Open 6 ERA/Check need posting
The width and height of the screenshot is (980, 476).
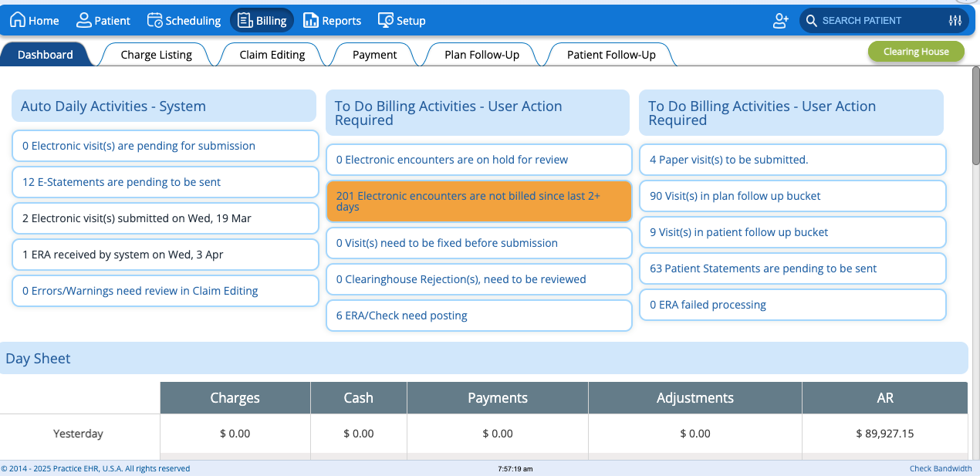478,316
